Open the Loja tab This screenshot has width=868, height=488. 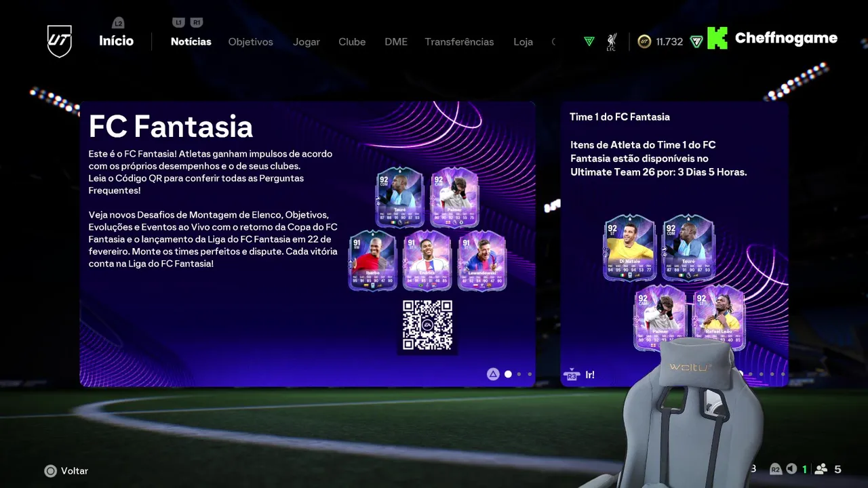(x=523, y=41)
